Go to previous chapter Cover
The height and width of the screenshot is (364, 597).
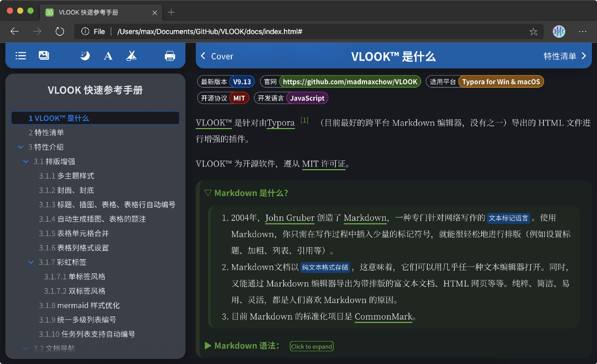(217, 56)
